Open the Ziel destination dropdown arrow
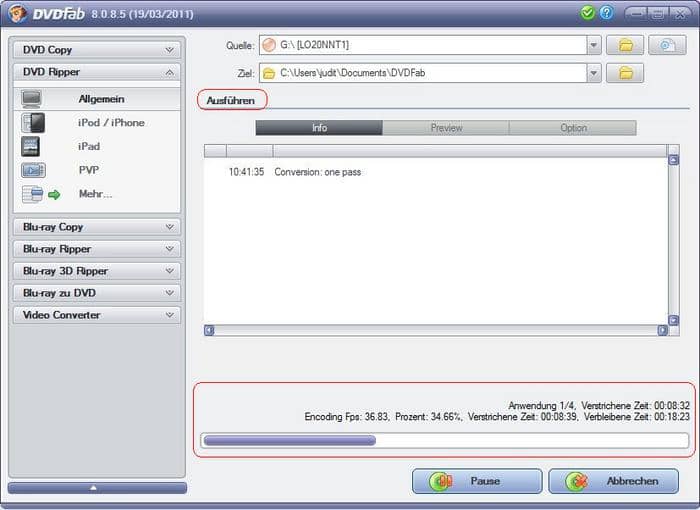This screenshot has width=700, height=510. (593, 73)
